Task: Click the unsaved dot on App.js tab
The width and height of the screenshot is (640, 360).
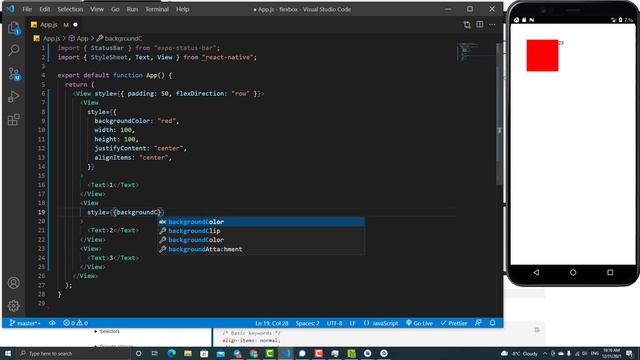Action: point(76,25)
